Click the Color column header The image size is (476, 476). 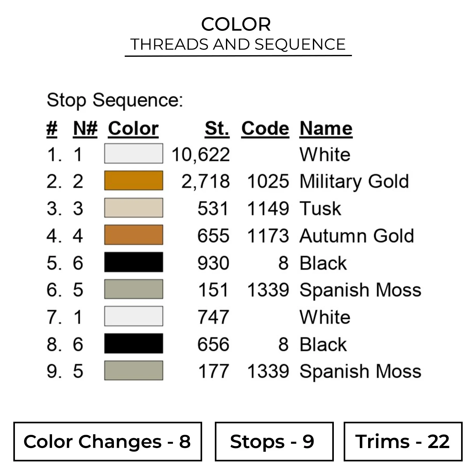[x=133, y=129]
